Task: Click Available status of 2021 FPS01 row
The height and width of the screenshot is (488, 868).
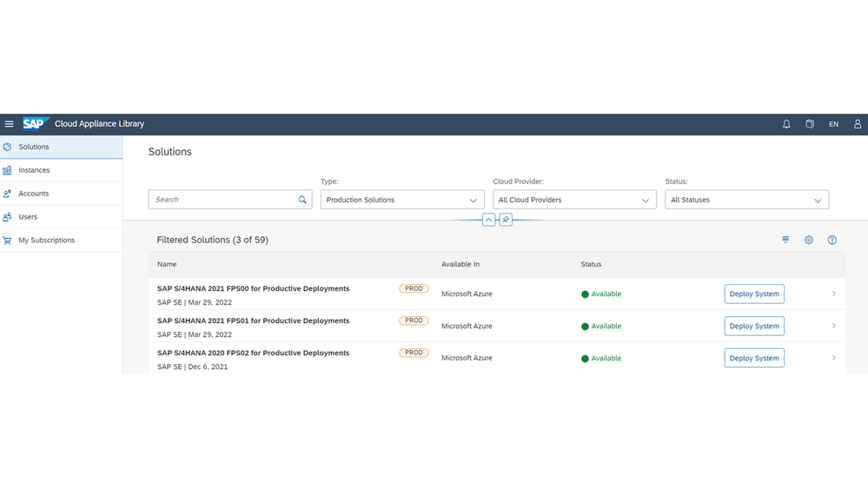Action: click(x=601, y=326)
